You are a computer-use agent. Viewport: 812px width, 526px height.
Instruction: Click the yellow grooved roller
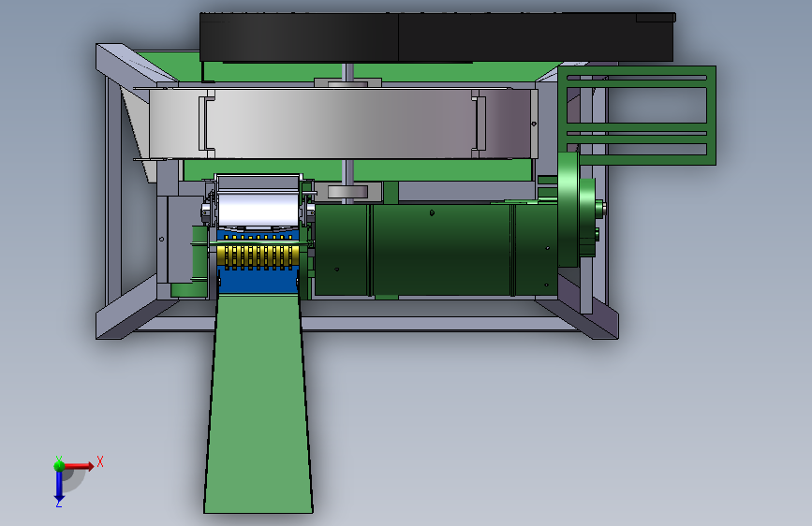(258, 256)
